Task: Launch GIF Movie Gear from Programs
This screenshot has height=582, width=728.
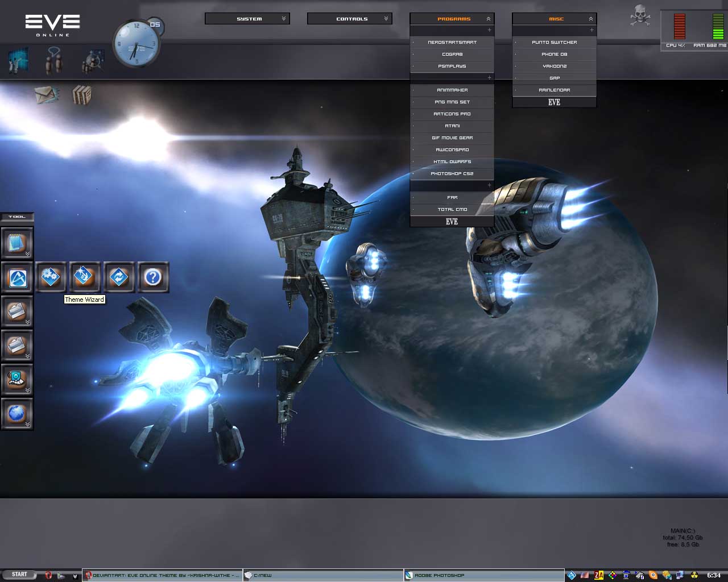Action: [x=452, y=138]
